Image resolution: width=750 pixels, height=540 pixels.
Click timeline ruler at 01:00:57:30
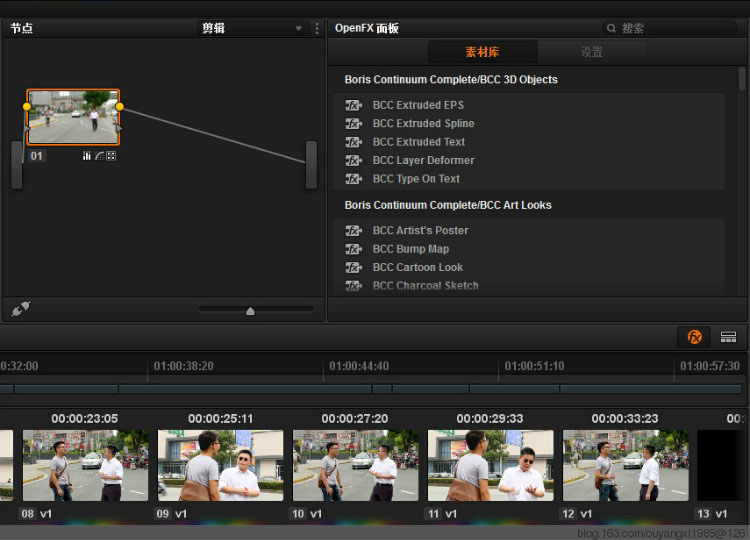click(710, 366)
